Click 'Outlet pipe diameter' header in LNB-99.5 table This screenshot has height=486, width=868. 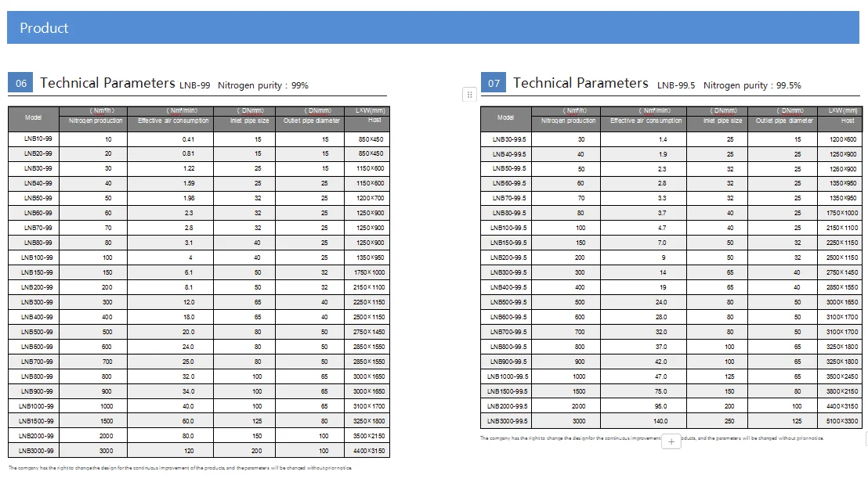tap(784, 121)
